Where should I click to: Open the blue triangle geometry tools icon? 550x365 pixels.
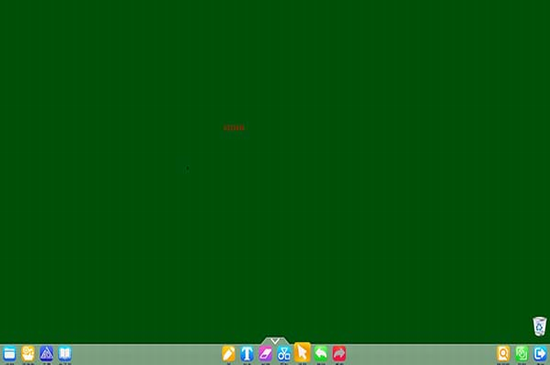[x=46, y=353]
